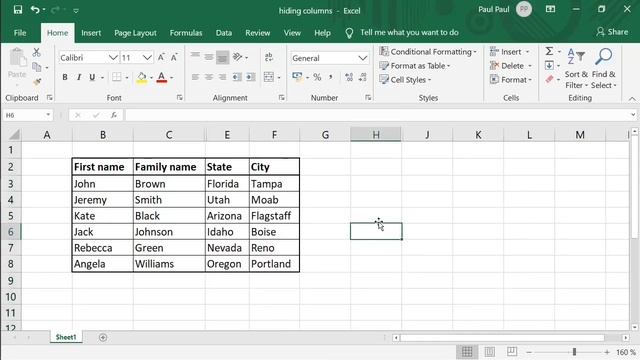Click Decrease Decimal icon
This screenshot has width=640, height=360.
click(x=363, y=77)
